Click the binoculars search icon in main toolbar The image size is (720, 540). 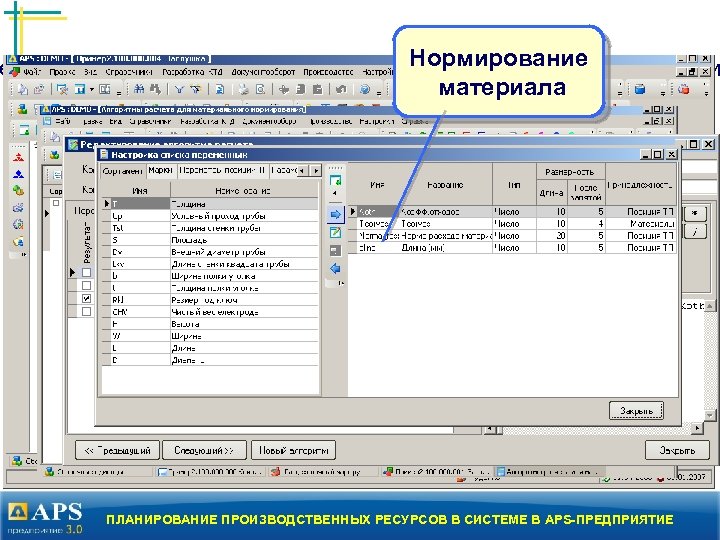139,89
